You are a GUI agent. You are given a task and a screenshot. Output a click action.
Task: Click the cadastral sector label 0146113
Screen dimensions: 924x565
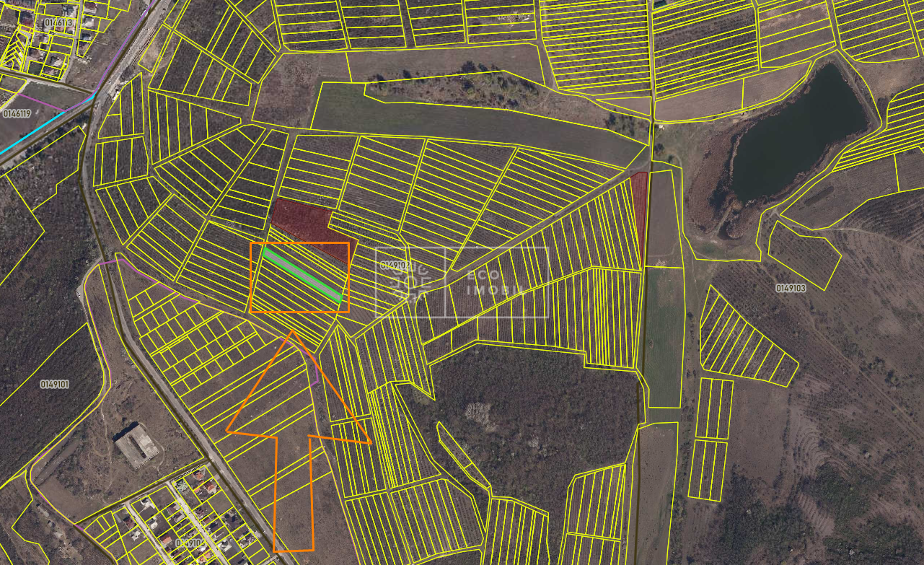point(58,22)
